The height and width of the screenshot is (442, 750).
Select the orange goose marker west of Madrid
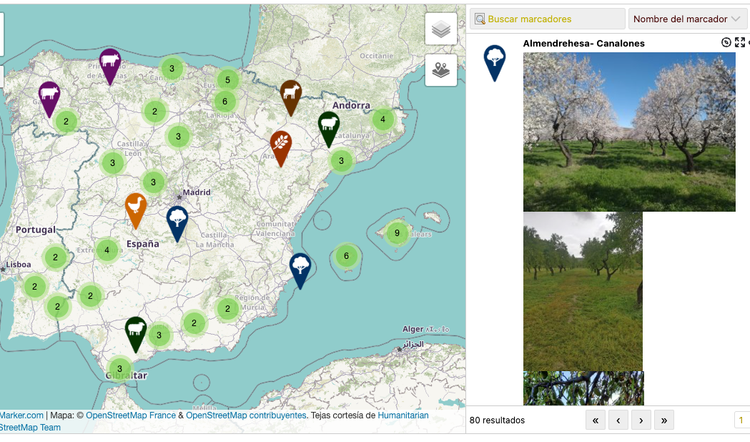(136, 211)
